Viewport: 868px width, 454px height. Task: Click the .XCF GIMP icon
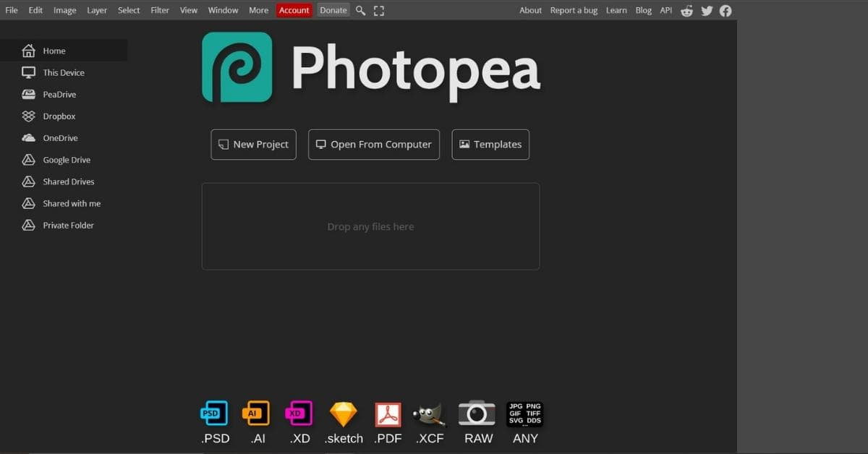(430, 414)
